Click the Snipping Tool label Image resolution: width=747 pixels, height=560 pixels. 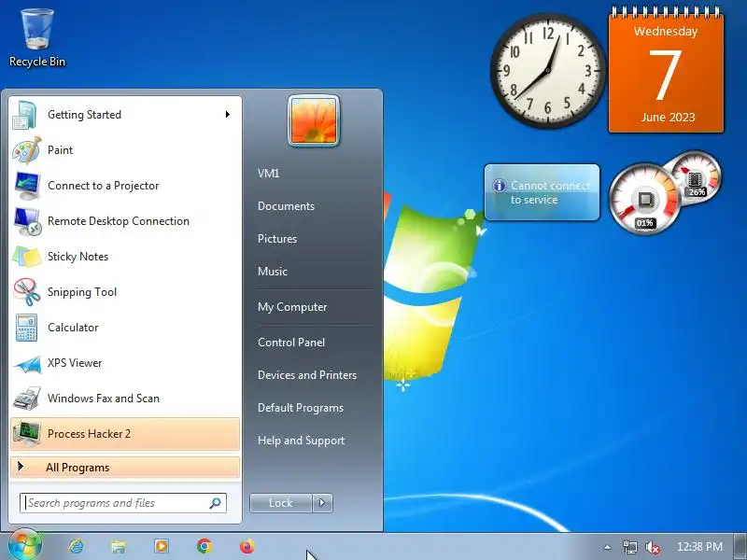pos(82,292)
